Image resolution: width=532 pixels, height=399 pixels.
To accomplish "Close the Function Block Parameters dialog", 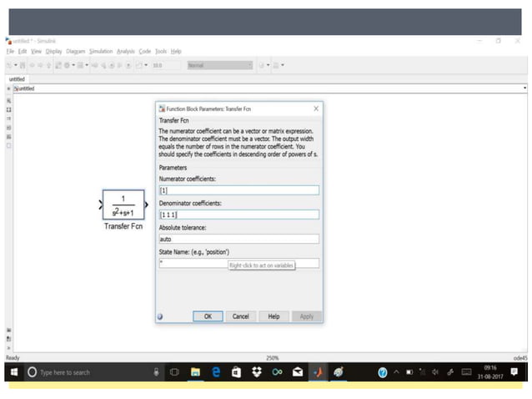I will coord(316,109).
